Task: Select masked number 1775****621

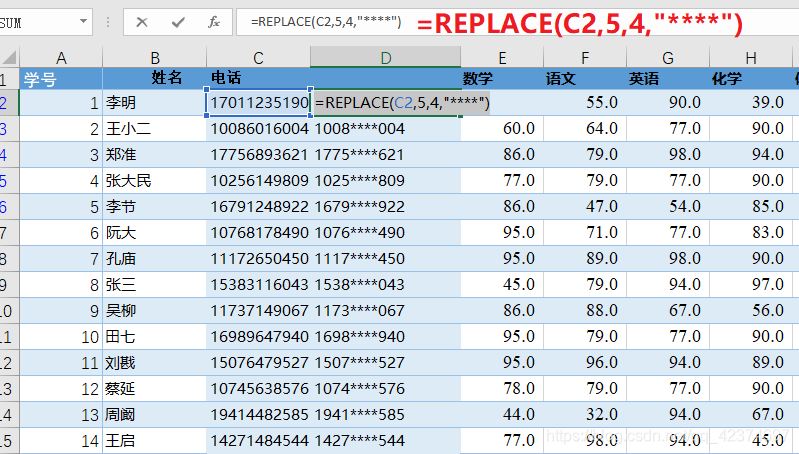Action: [x=386, y=155]
